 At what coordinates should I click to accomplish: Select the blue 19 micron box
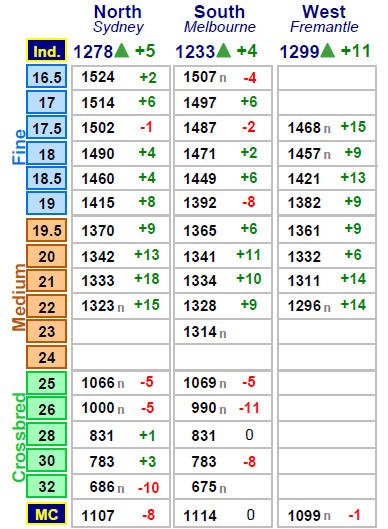pyautogui.click(x=47, y=203)
